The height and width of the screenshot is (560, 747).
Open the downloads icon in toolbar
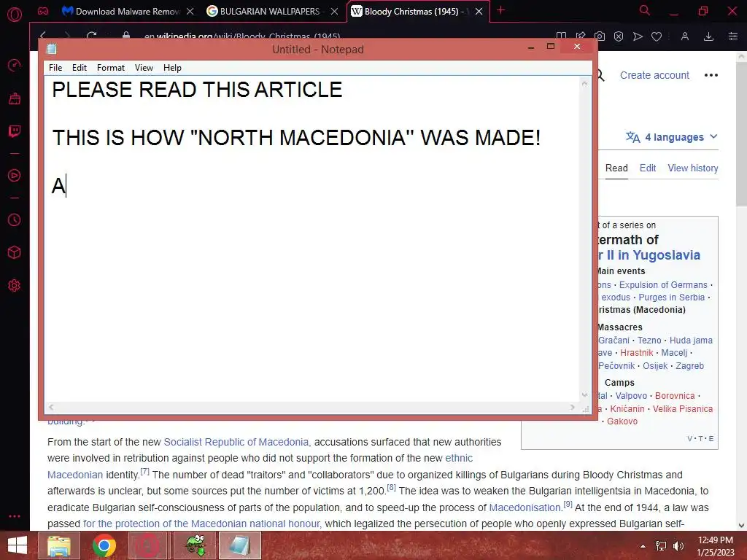click(709, 36)
